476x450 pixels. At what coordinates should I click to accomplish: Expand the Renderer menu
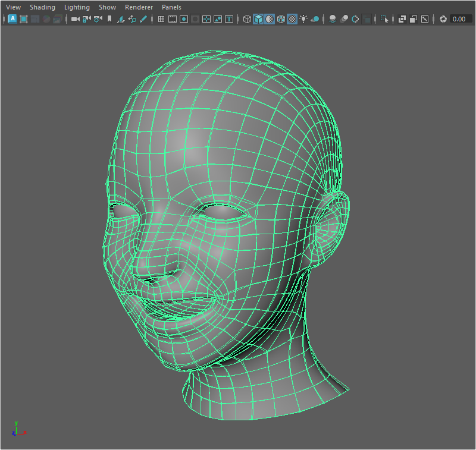139,7
